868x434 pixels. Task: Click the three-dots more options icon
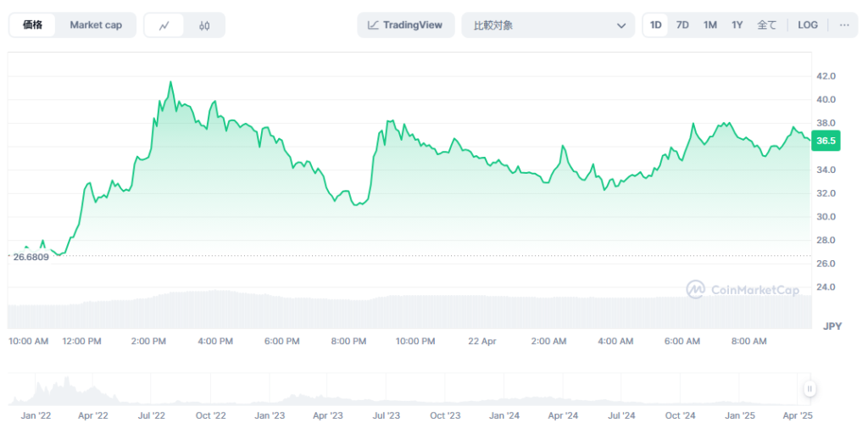(844, 25)
